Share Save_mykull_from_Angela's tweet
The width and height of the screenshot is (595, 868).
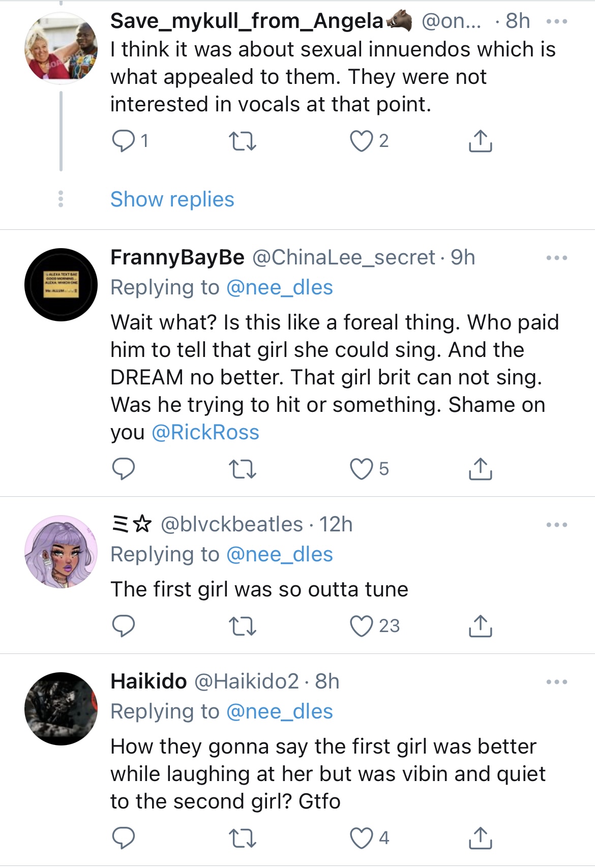480,141
